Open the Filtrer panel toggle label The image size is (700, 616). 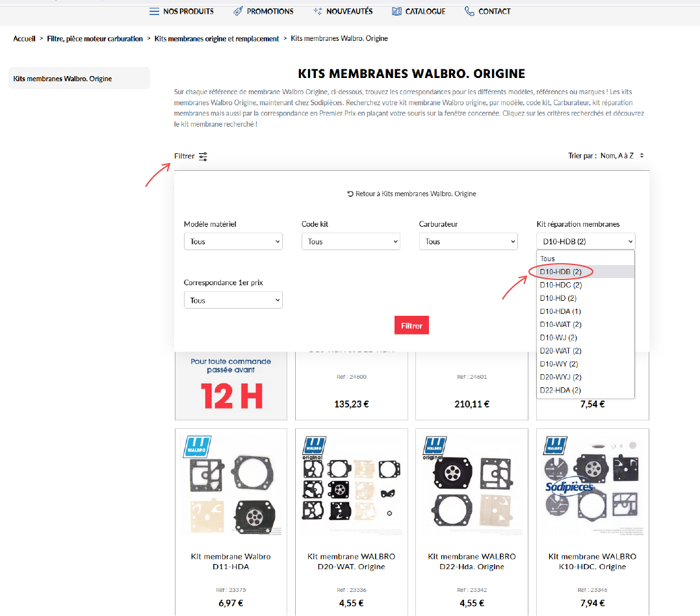(x=185, y=156)
